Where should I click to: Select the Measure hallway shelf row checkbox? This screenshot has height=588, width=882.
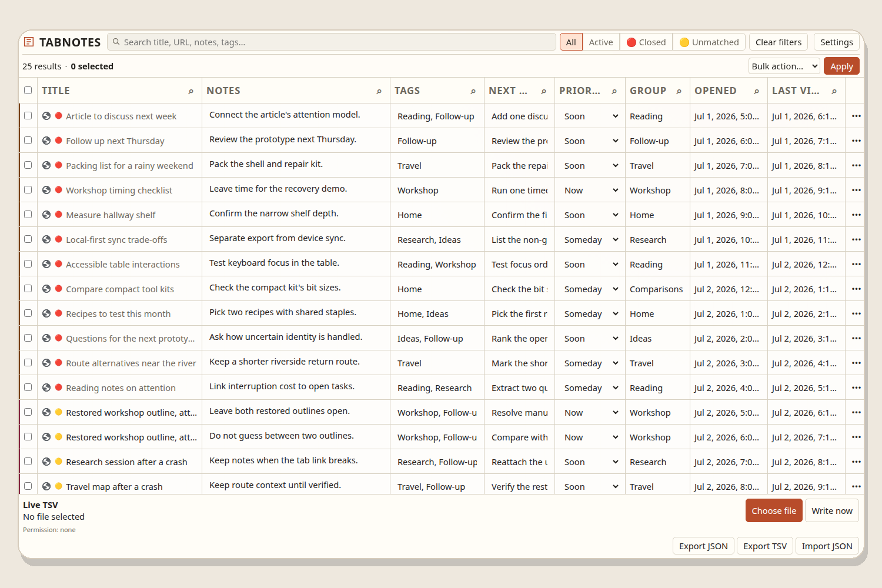click(28, 215)
